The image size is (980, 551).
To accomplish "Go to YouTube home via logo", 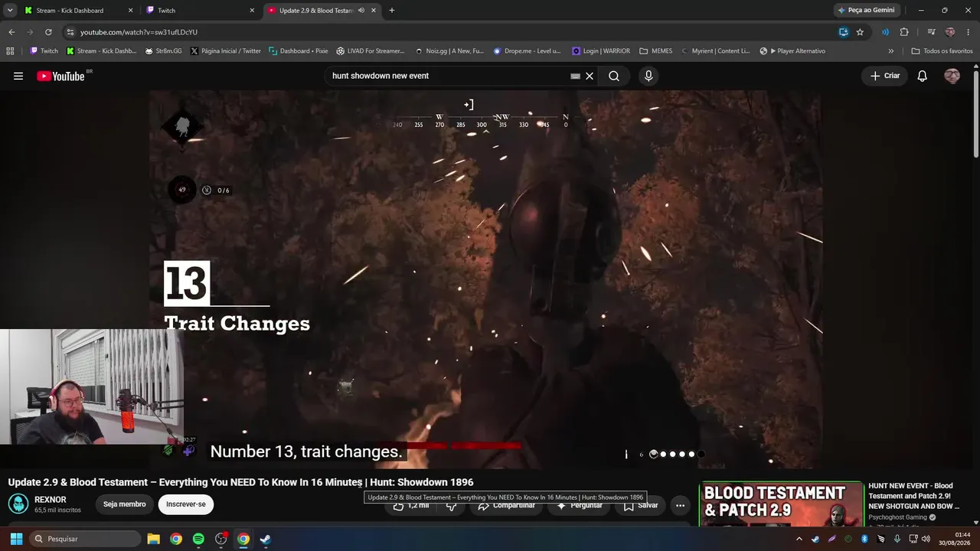I will 60,76.
